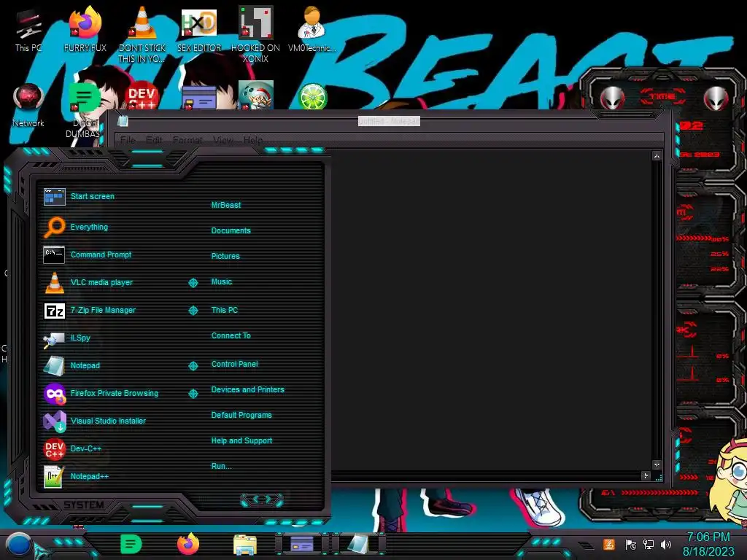Screen dimensions: 747x560
Task: Open Music from the start menu
Action: tap(222, 281)
